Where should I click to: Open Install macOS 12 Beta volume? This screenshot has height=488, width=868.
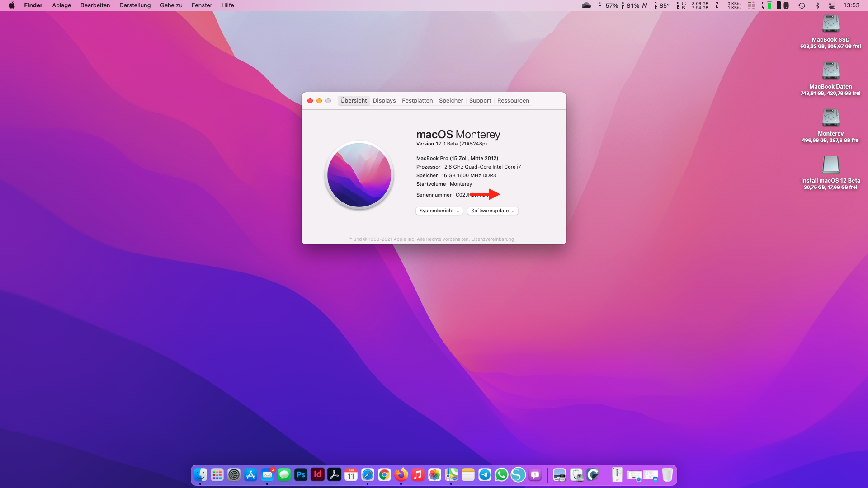click(x=830, y=165)
